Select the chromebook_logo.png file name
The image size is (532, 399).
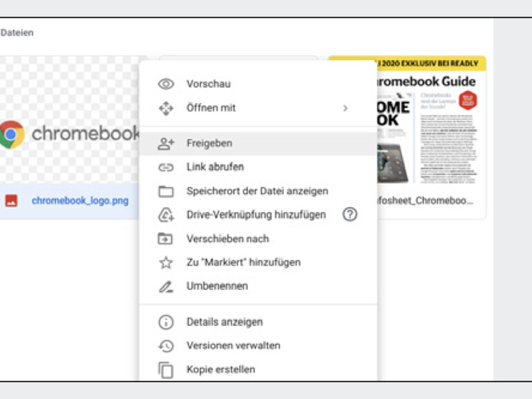[x=80, y=201]
